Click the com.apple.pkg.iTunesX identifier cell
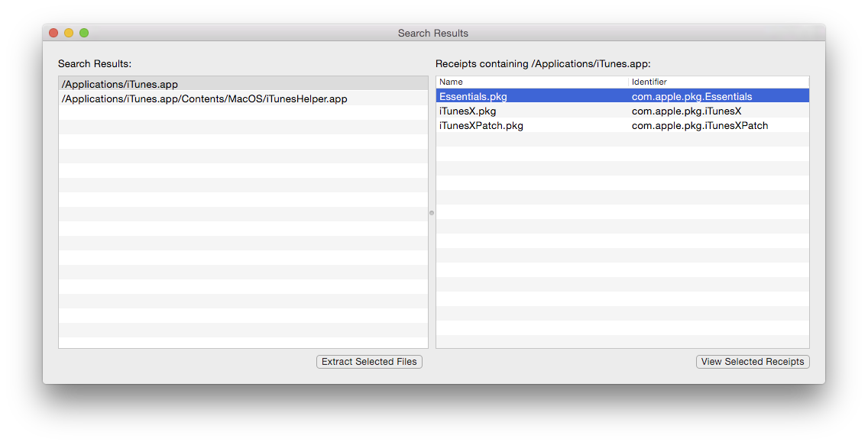The image size is (868, 445). [686, 111]
